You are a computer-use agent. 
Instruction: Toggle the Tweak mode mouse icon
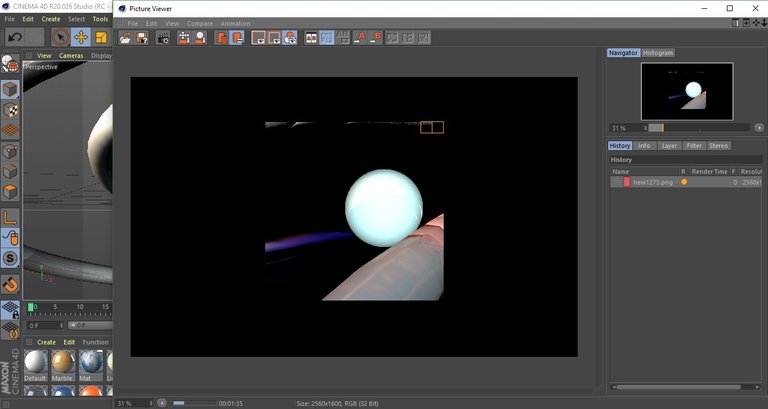(10, 238)
